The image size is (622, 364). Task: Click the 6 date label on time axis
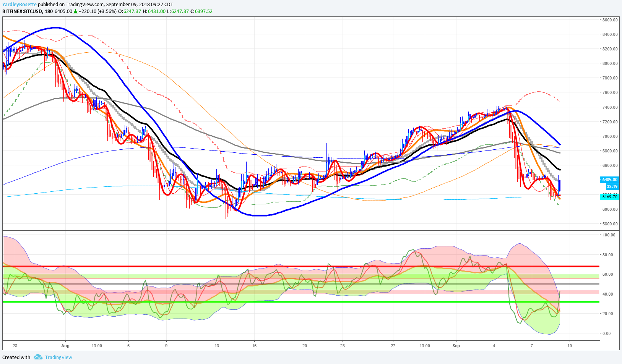128,346
